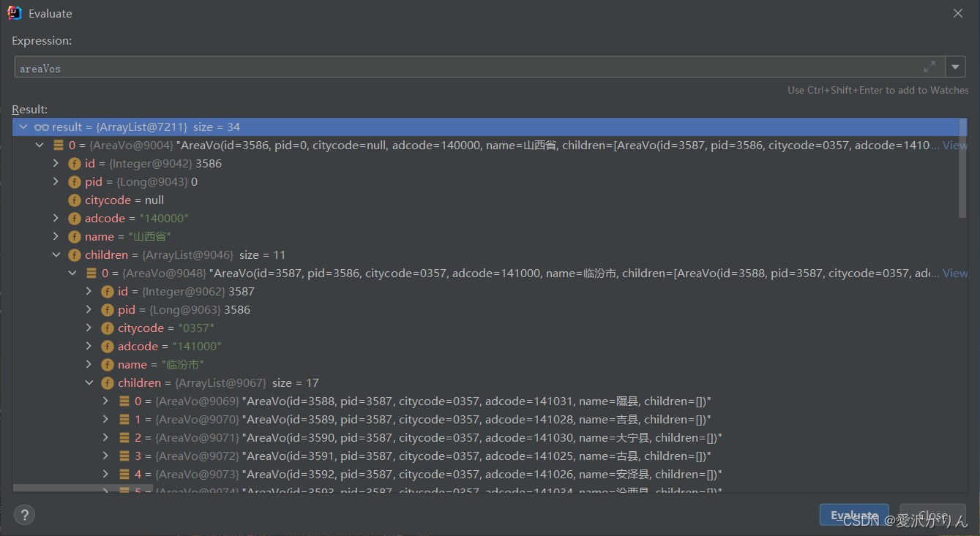Select the row with name=隰县
980x536 pixels.
click(x=490, y=401)
